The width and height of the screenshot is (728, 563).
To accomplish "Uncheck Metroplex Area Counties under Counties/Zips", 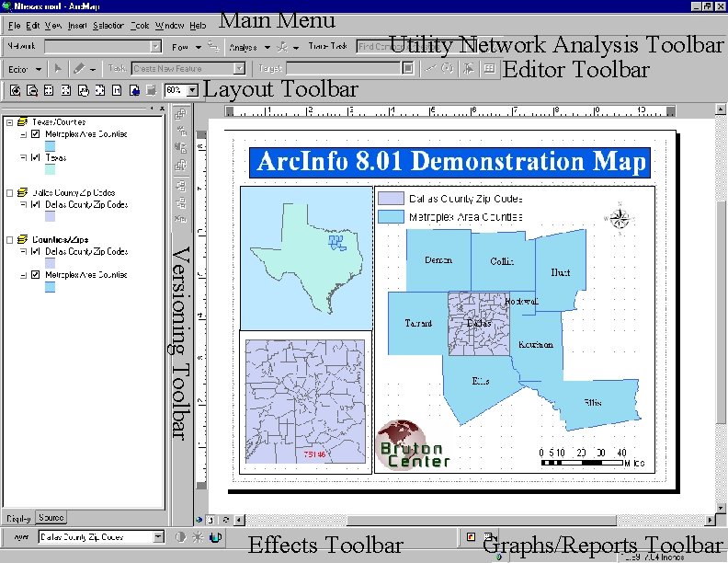I will pyautogui.click(x=35, y=275).
